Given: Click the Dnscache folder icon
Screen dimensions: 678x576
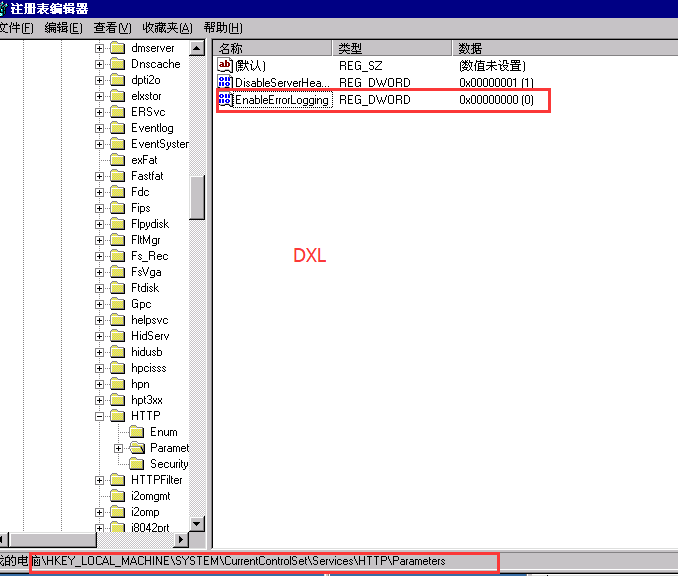Looking at the screenshot, I should 118,64.
